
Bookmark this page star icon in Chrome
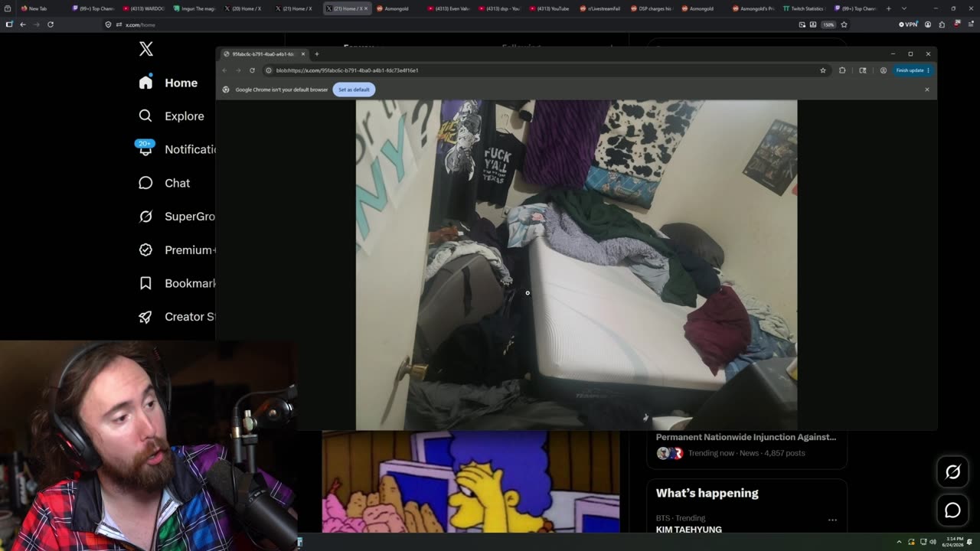(x=823, y=70)
